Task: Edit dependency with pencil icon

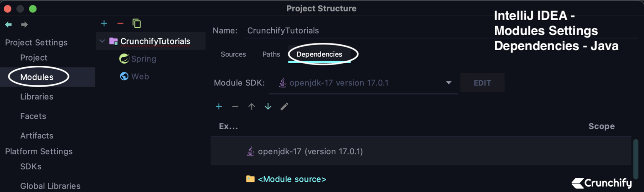Action: pyautogui.click(x=284, y=107)
